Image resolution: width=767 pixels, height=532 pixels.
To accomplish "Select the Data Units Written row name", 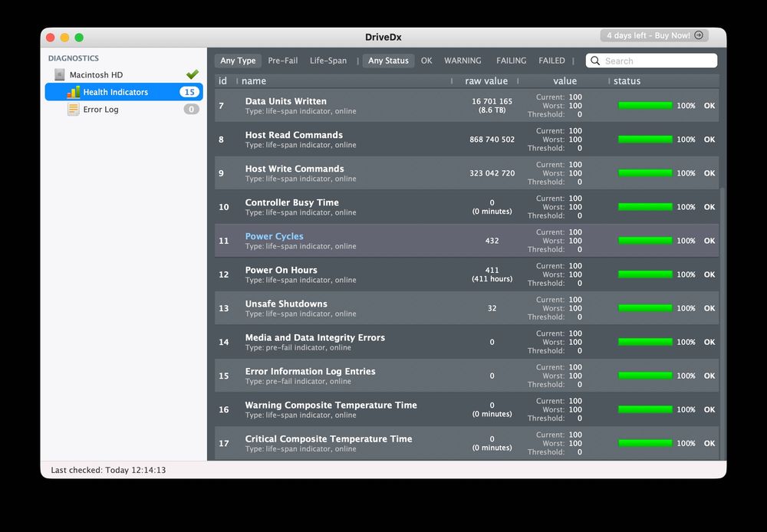I will tap(285, 101).
